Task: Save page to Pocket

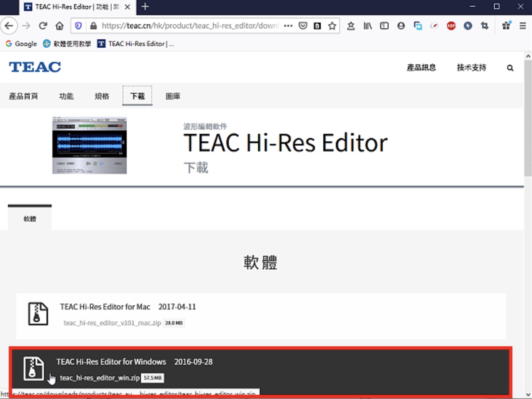Action: (x=303, y=26)
